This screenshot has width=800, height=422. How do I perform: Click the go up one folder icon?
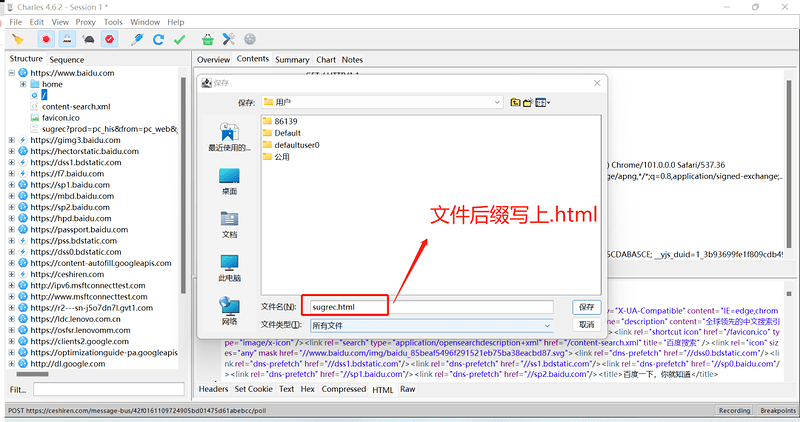tap(515, 103)
